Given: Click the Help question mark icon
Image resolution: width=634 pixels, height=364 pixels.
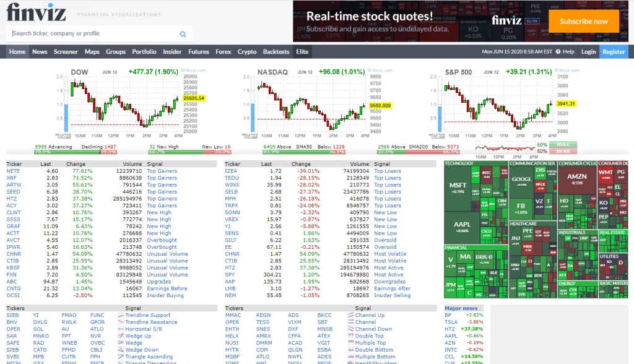Looking at the screenshot, I should point(558,52).
